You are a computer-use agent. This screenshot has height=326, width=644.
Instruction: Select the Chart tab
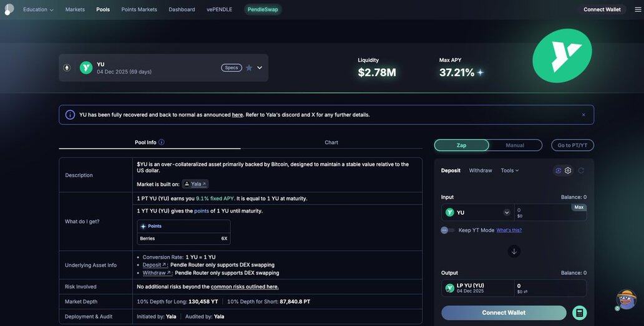pyautogui.click(x=331, y=142)
